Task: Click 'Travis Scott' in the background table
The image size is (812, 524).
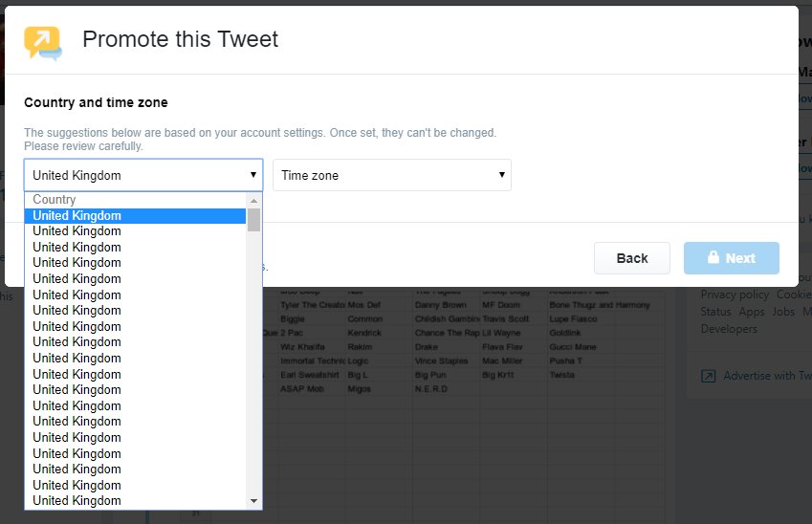Action: click(x=505, y=319)
